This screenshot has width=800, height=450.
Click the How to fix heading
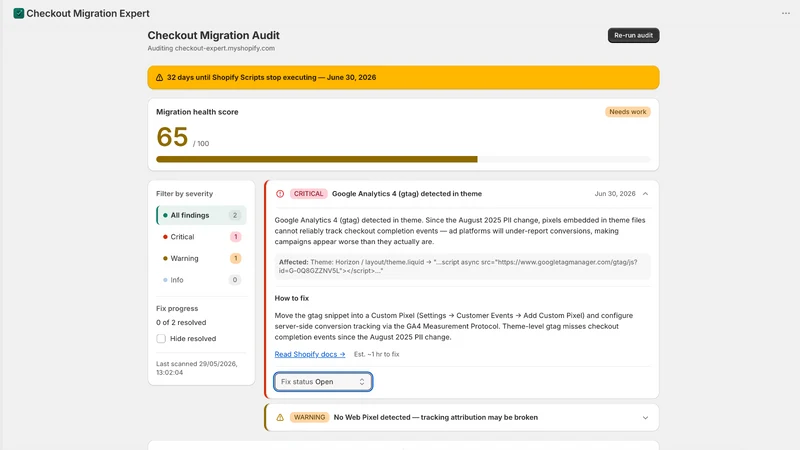(291, 298)
